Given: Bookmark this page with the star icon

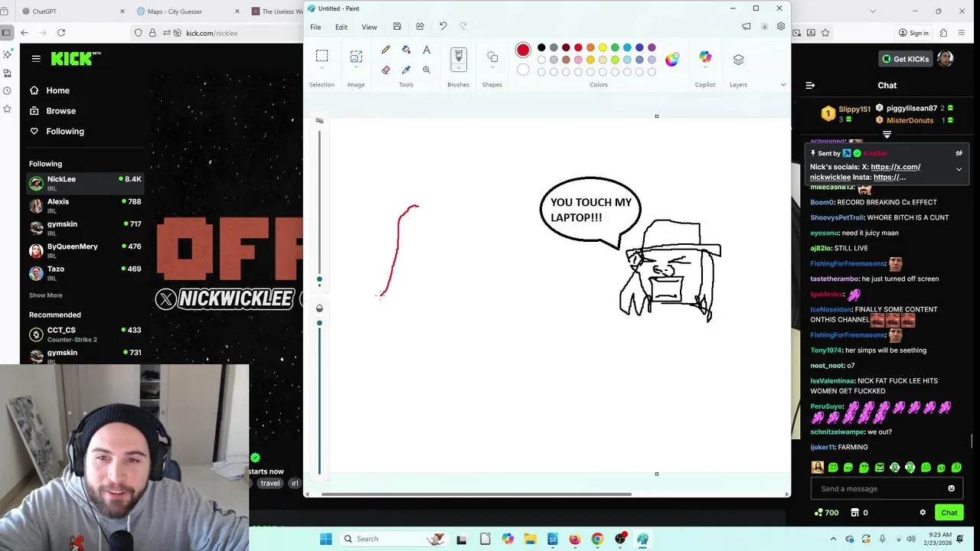Looking at the screenshot, I should click(825, 33).
